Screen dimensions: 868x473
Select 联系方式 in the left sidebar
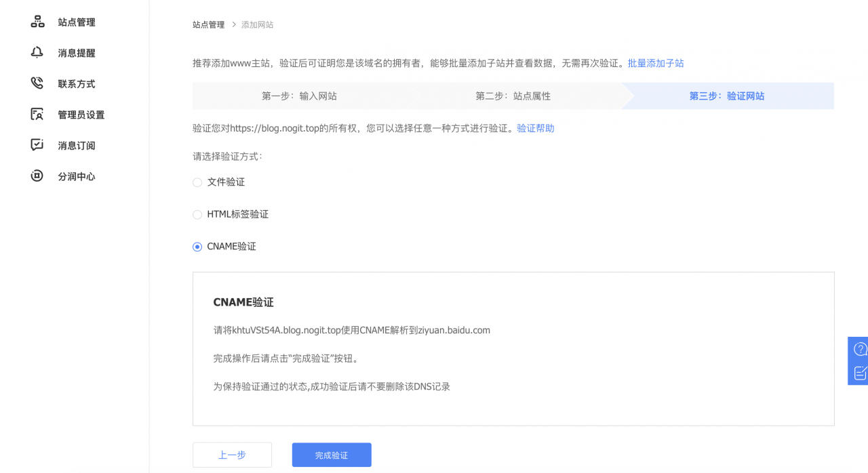pos(76,83)
